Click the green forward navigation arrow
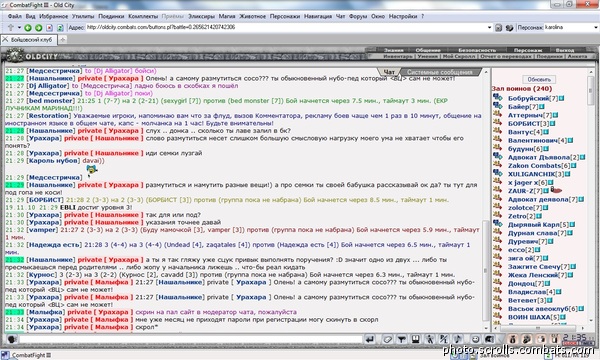Viewport: 600px width, 360px height. tap(39, 28)
